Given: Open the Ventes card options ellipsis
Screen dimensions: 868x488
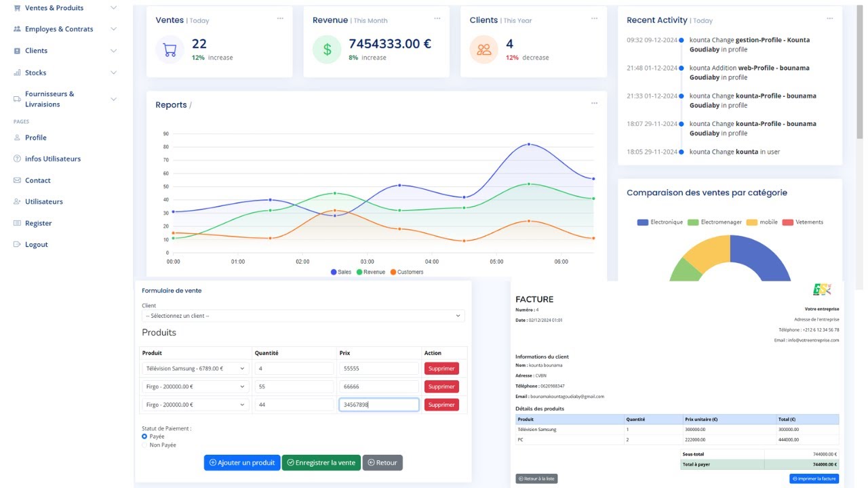Looking at the screenshot, I should [280, 18].
